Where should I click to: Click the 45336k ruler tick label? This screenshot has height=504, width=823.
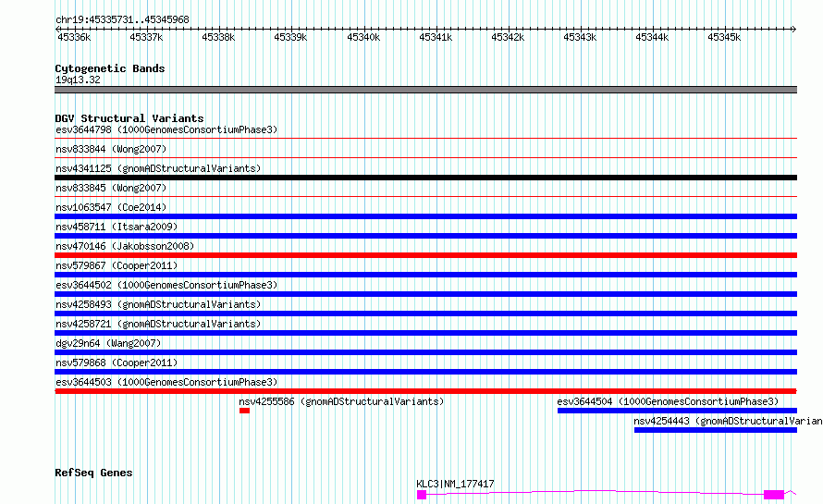74,37
